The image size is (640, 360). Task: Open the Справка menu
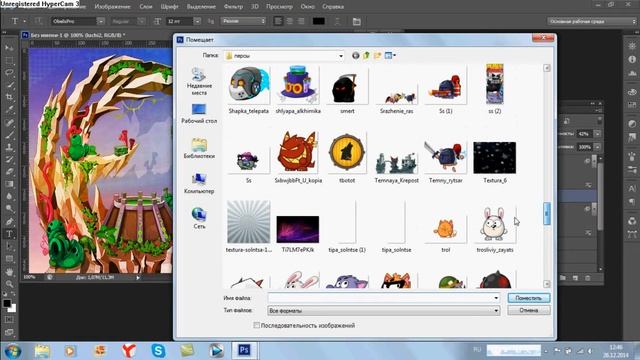[333, 7]
